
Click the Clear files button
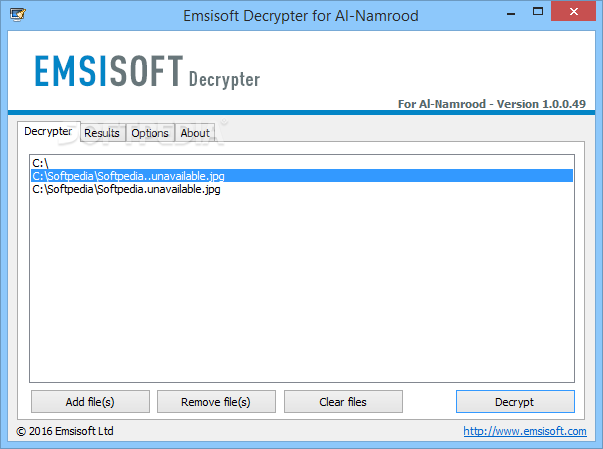coord(343,402)
